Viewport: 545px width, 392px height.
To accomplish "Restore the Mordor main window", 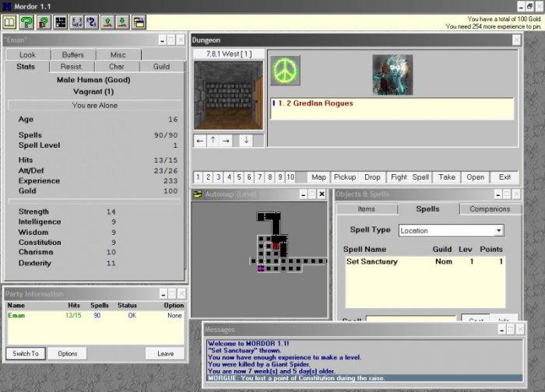I will pos(529,6).
